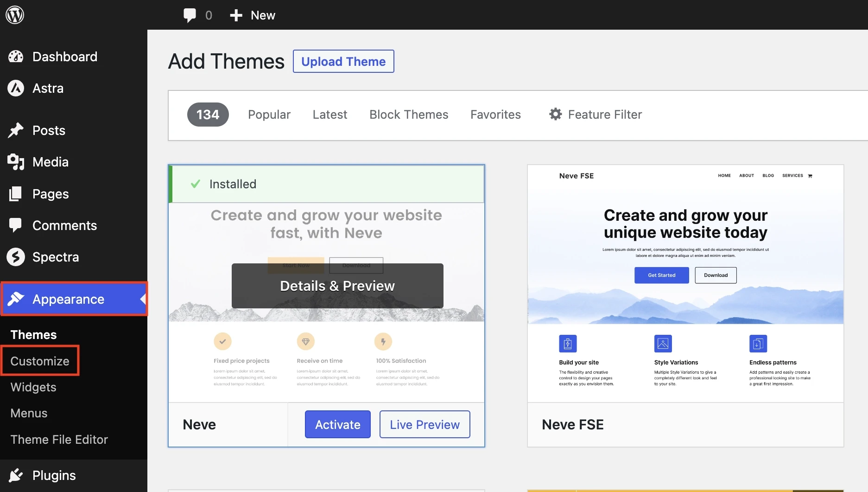868x492 pixels.
Task: Click the Installed notice on the Neve card
Action: [x=326, y=184]
